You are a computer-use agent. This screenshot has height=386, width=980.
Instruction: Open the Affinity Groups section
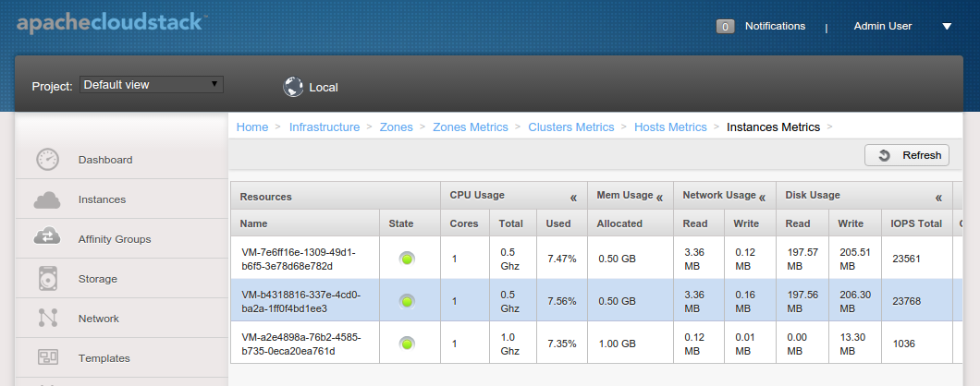[122, 238]
